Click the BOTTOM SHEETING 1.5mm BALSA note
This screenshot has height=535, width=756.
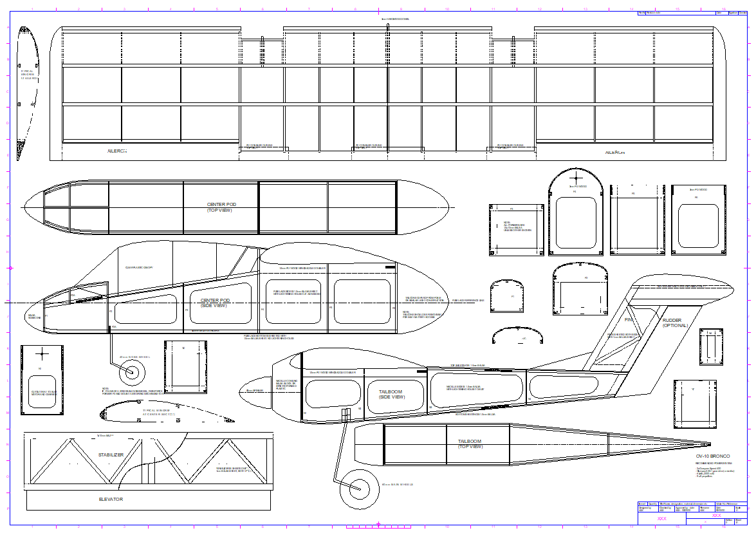pyautogui.click(x=475, y=415)
